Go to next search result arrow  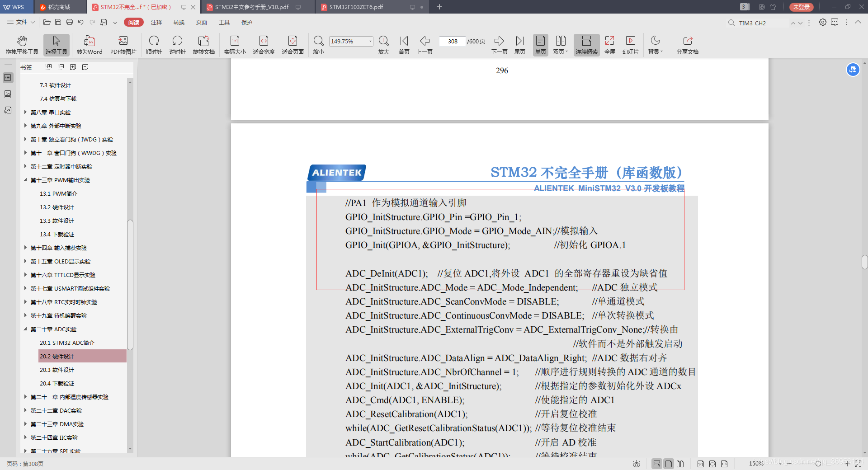tap(800, 23)
